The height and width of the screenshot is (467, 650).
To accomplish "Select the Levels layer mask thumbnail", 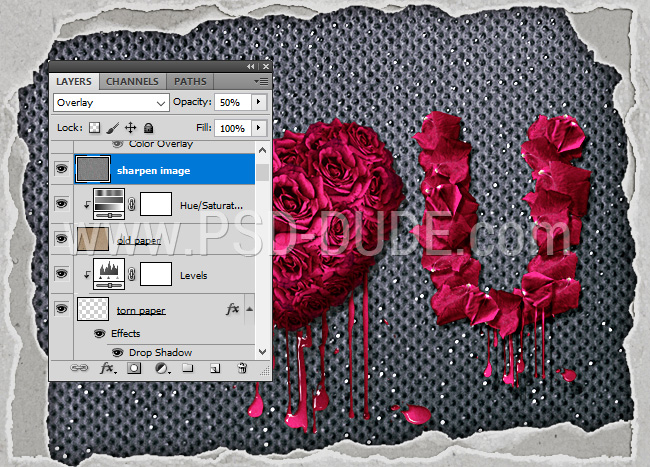I will pyautogui.click(x=156, y=274).
